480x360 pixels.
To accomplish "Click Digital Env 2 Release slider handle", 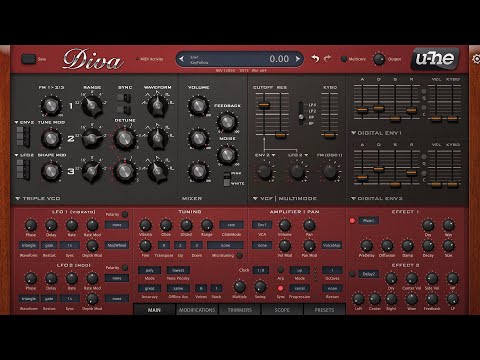I will pyautogui.click(x=411, y=172).
